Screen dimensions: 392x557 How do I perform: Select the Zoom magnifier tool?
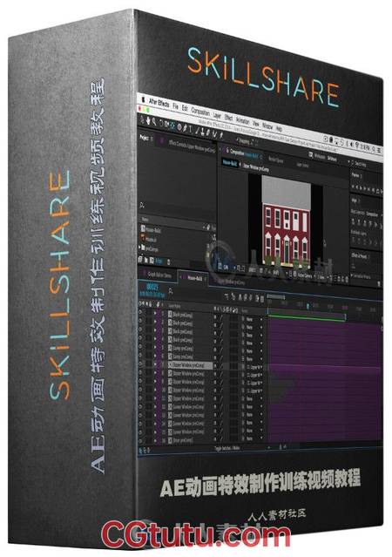pyautogui.click(x=153, y=121)
